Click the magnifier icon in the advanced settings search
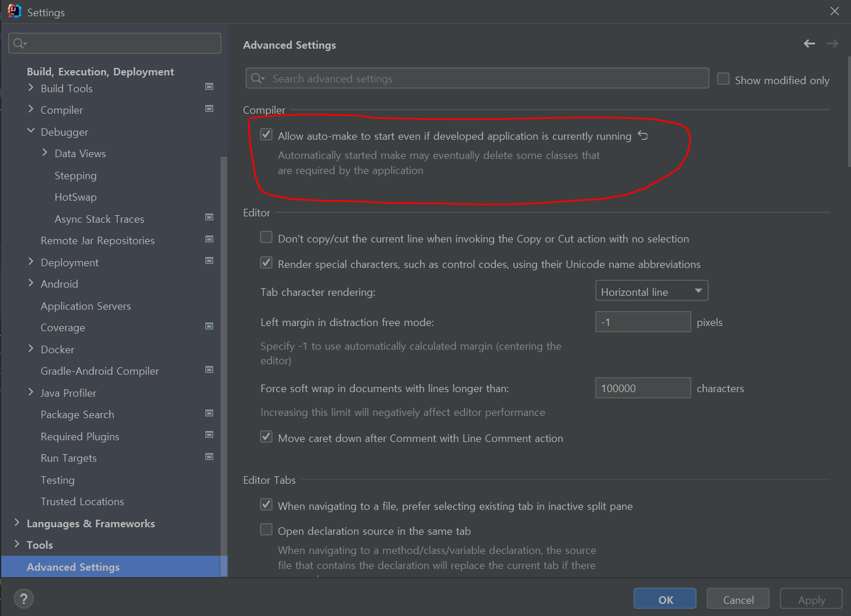 257,78
